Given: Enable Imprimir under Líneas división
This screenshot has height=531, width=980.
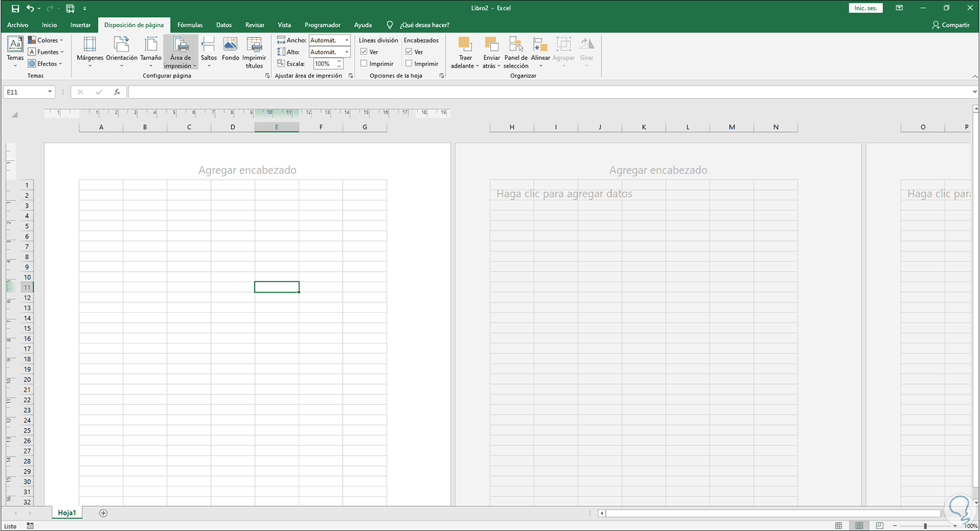Looking at the screenshot, I should pos(364,63).
